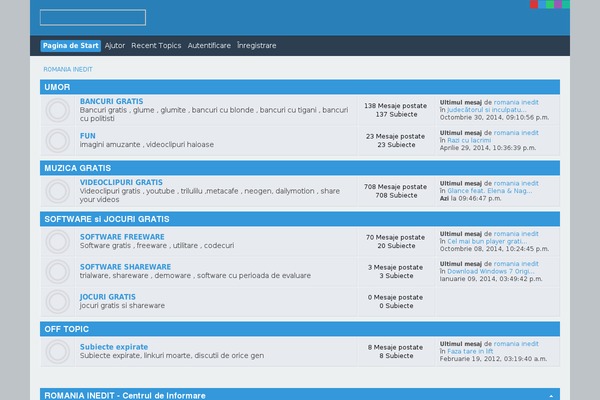Image resolution: width=600 pixels, height=400 pixels.
Task: Open last post 'Cel mai bun player grati...'
Action: pyautogui.click(x=487, y=242)
